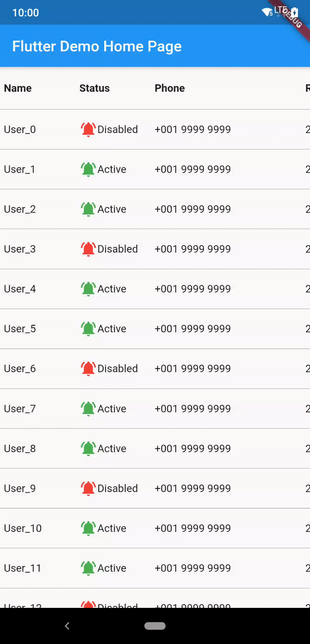Tap the Flutter Demo Home Page title
This screenshot has width=310, height=644.
97,46
